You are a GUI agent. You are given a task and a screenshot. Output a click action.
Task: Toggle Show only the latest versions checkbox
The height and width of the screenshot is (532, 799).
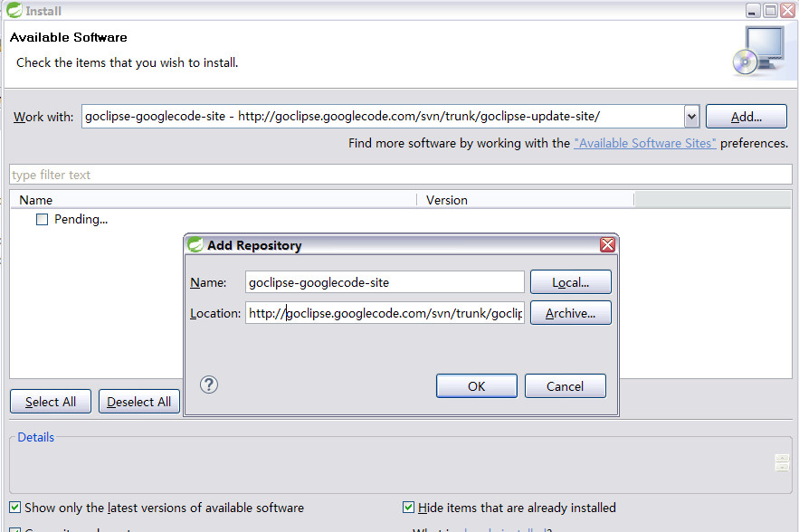click(x=15, y=508)
